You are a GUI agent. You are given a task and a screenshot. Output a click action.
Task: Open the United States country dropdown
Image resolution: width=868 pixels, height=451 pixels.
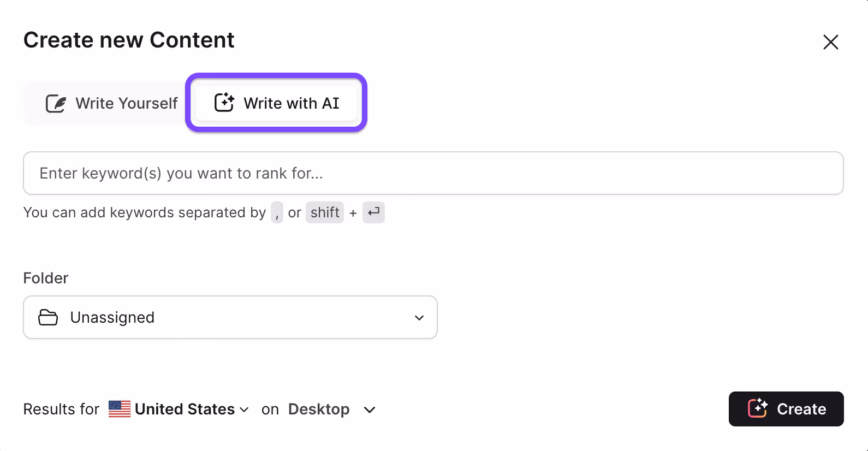[179, 409]
